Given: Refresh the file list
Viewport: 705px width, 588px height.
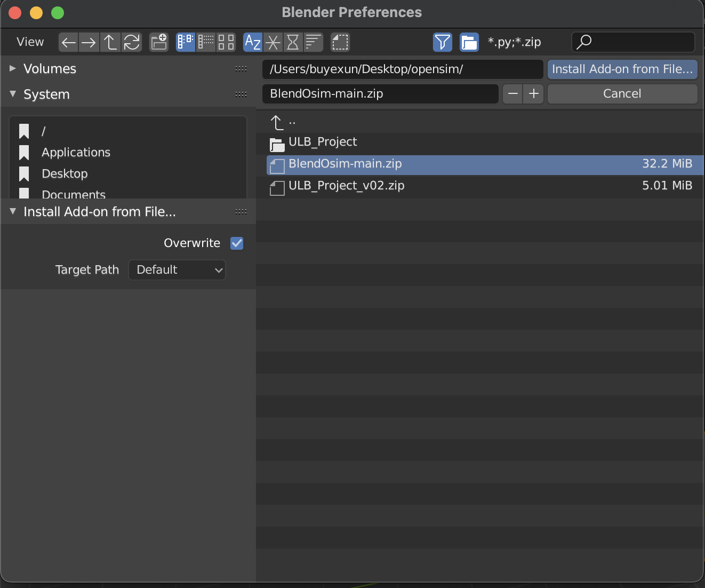Looking at the screenshot, I should (131, 42).
